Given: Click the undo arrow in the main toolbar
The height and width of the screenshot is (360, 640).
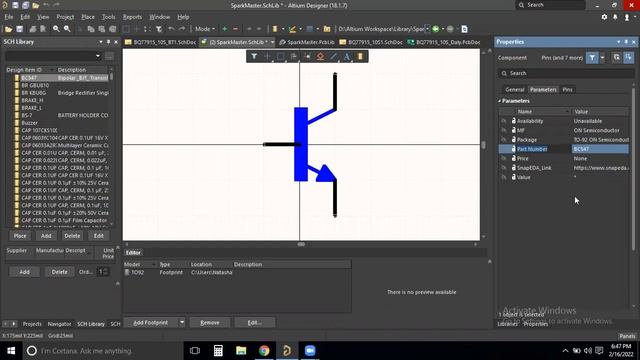Looking at the screenshot, I should pyautogui.click(x=171, y=29).
